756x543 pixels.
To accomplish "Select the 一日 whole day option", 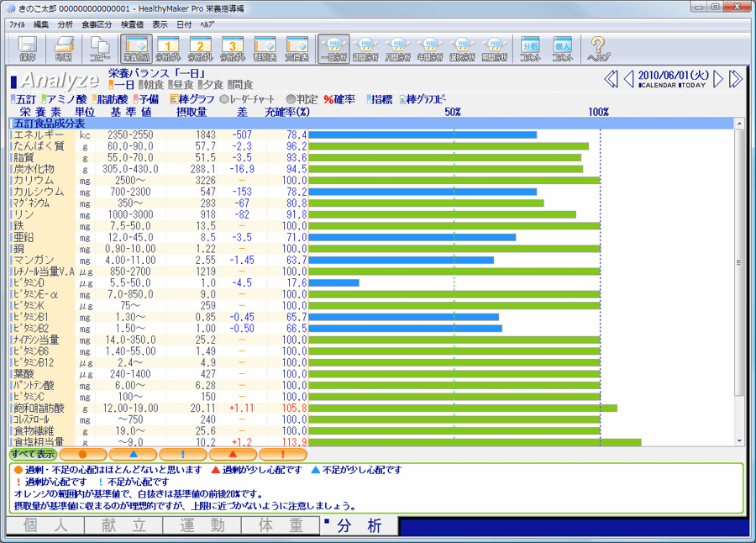I will coord(122,85).
